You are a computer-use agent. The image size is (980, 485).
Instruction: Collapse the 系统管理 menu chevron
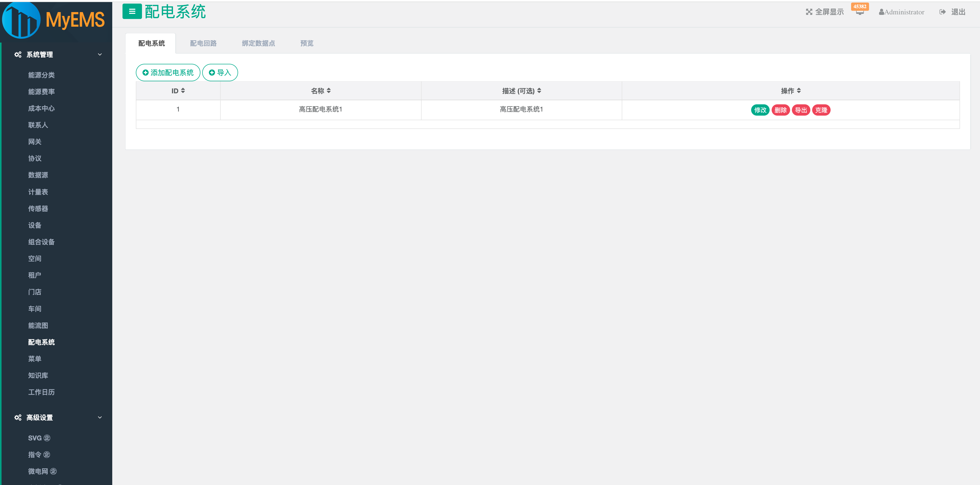pos(100,55)
